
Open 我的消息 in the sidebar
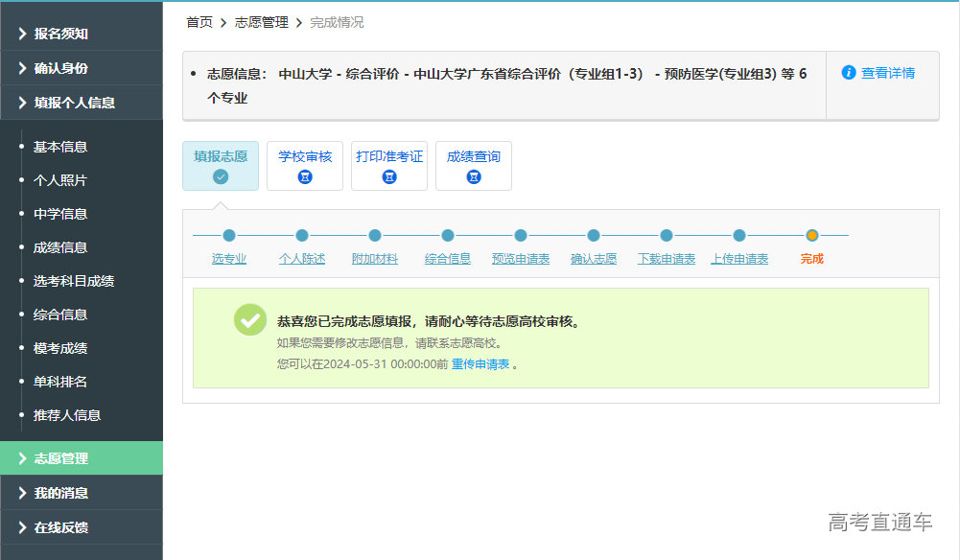61,493
